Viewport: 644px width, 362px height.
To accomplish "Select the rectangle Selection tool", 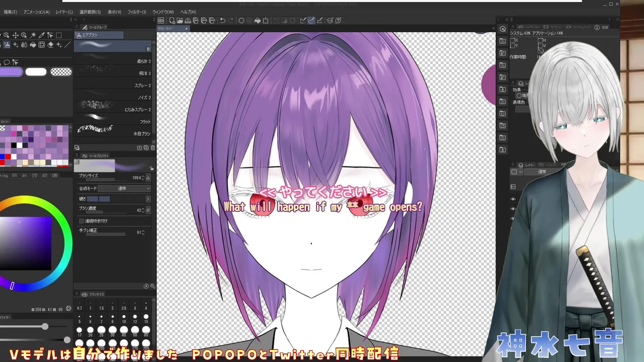I will coord(59,35).
